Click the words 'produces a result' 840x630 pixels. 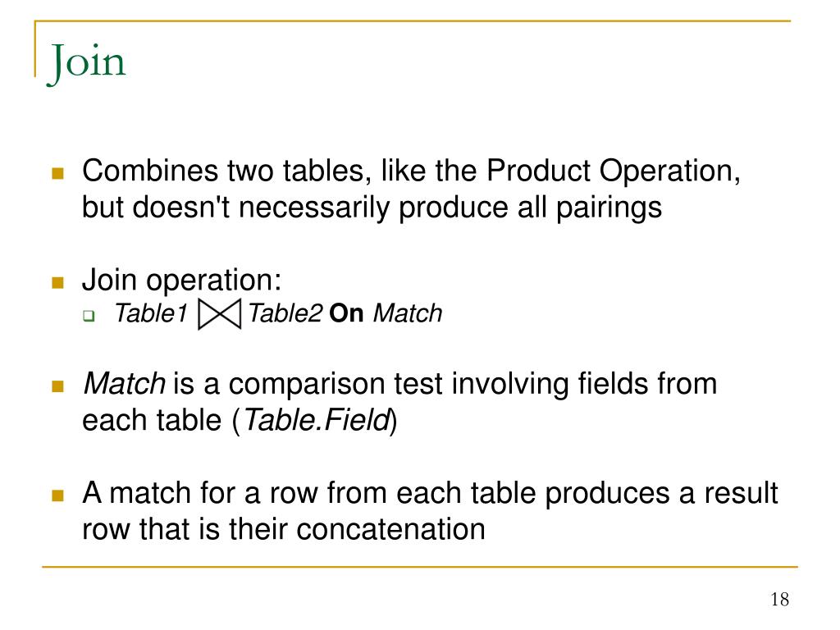tap(661, 493)
